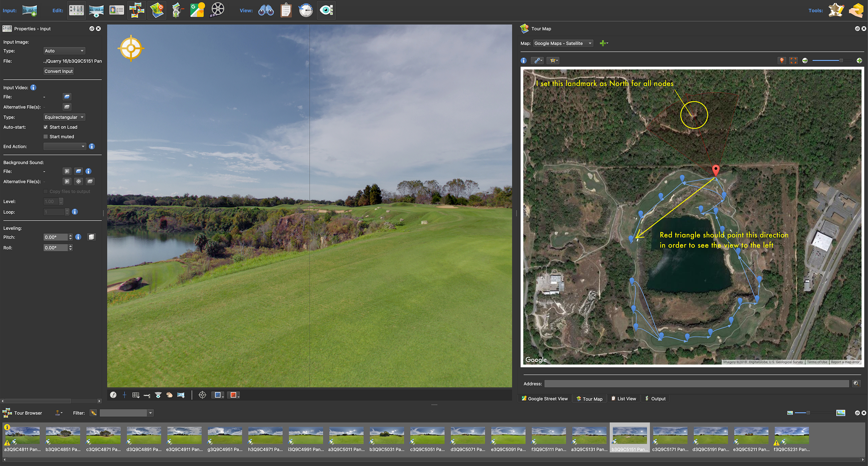
Task: Open the star tour-node options dropdown
Action: pyautogui.click(x=554, y=61)
